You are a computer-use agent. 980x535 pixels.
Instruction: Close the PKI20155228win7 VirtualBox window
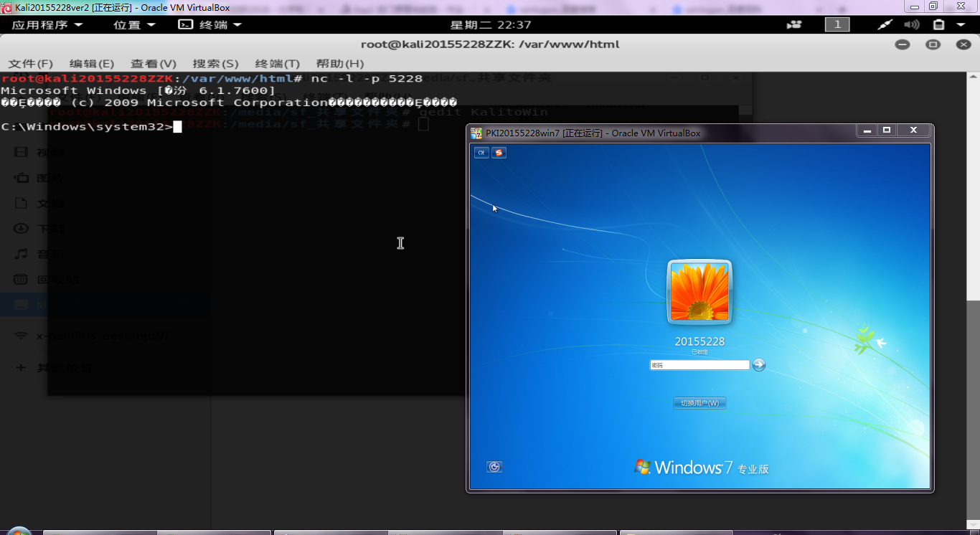(914, 130)
